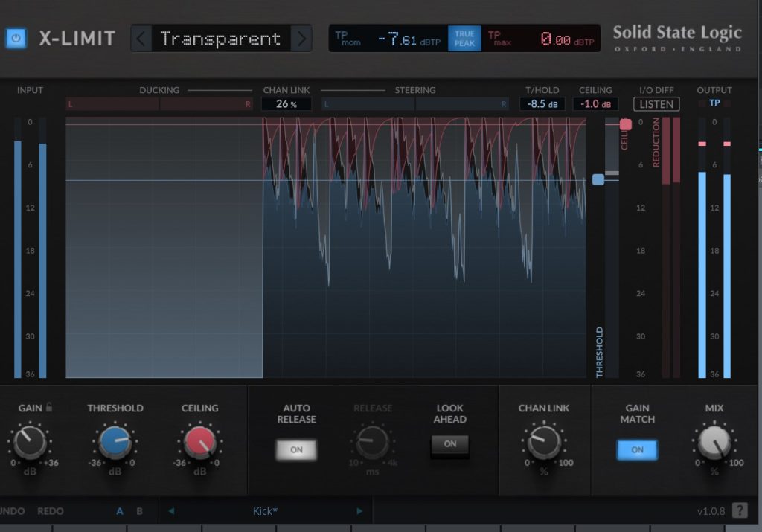Click the blue threshold slider handle
762x532 pixels.
(598, 179)
